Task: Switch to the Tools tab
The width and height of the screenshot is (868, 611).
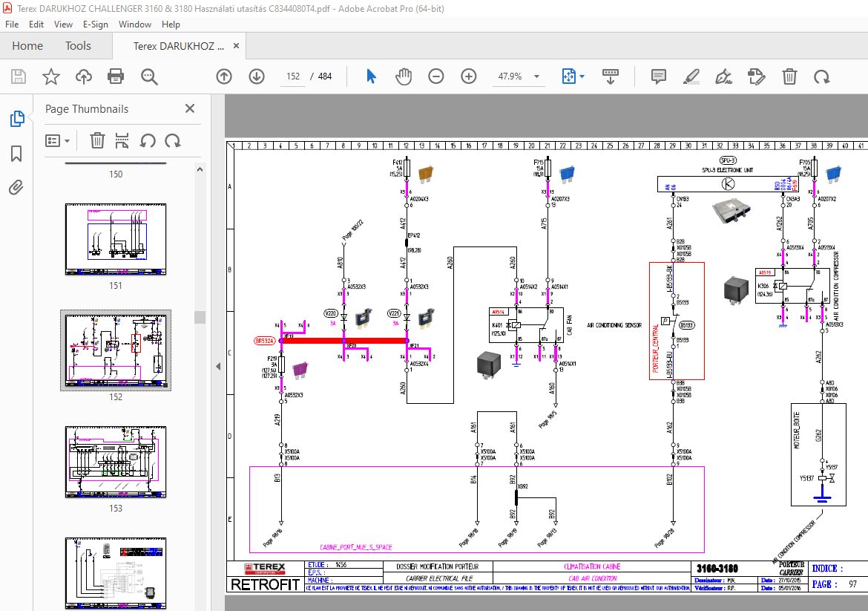Action: click(78, 46)
